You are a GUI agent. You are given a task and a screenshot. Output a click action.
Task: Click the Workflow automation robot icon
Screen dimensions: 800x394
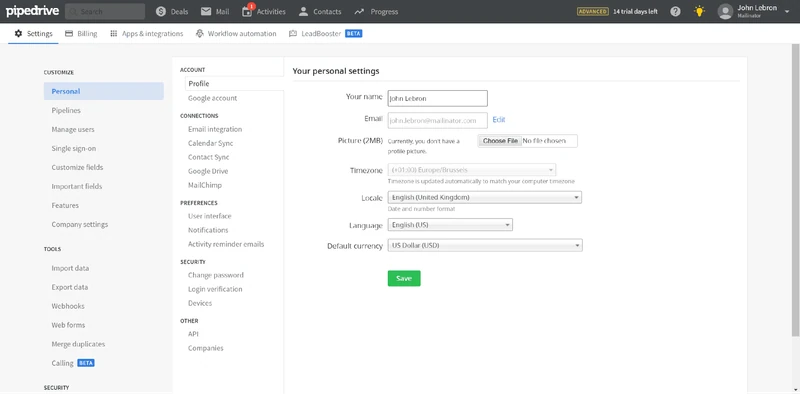point(199,34)
